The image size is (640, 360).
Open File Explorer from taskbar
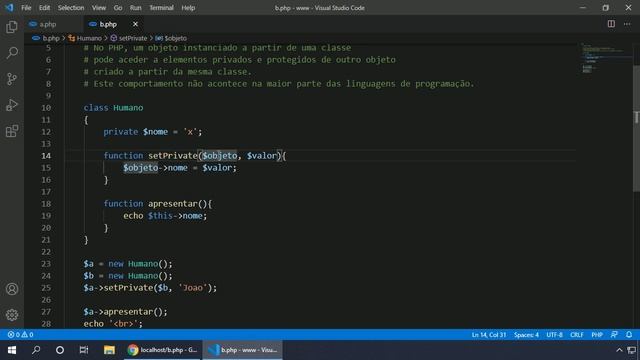pyautogui.click(x=109, y=350)
